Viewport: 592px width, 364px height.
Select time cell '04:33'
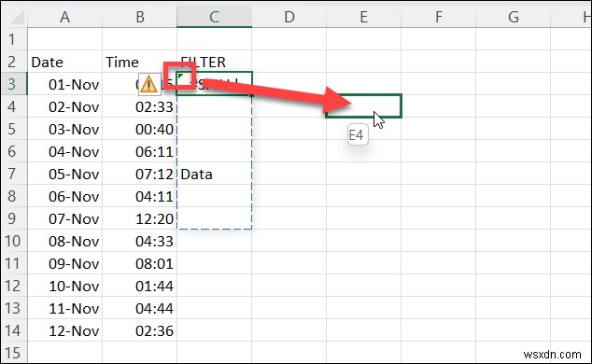pyautogui.click(x=140, y=241)
